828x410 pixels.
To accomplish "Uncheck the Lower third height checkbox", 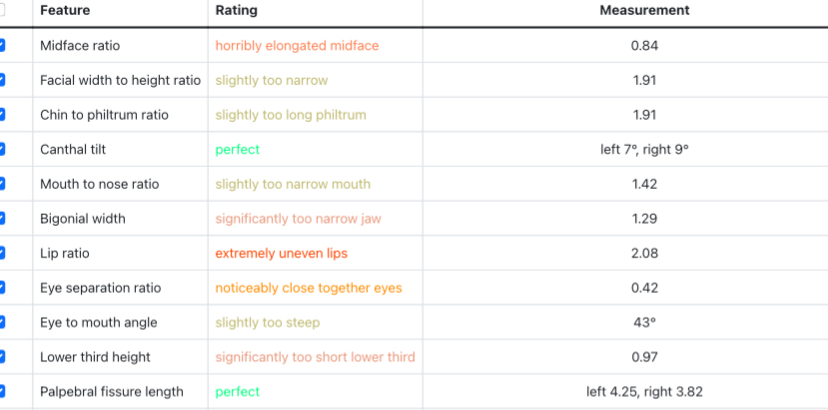I will [x=2, y=357].
